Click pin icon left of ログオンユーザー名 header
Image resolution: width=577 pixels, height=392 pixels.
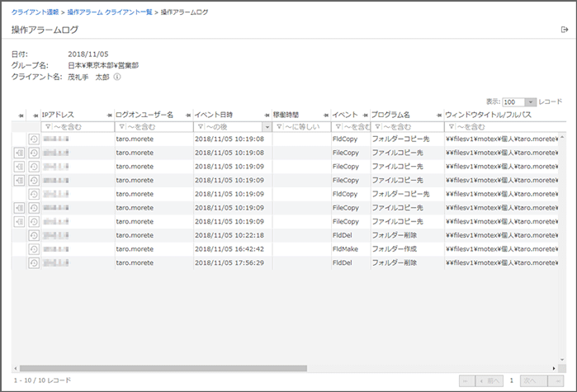(x=110, y=115)
